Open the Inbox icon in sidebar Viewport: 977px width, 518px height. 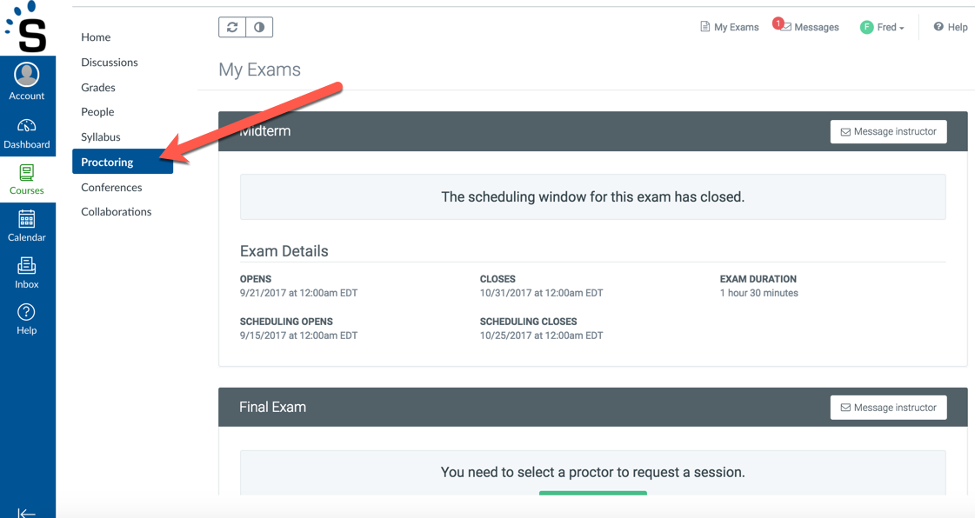click(x=27, y=266)
